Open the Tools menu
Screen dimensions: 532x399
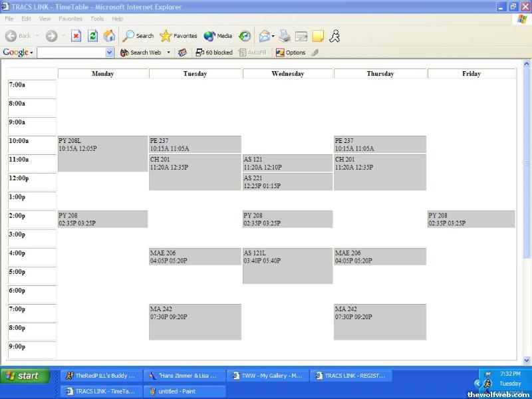[97, 19]
